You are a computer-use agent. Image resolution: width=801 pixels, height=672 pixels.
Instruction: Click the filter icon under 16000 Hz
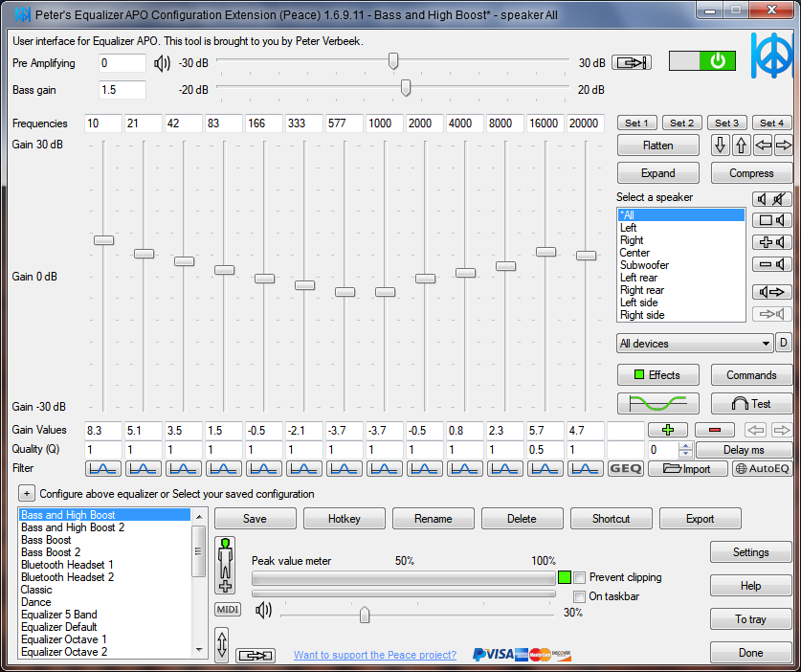click(x=545, y=469)
